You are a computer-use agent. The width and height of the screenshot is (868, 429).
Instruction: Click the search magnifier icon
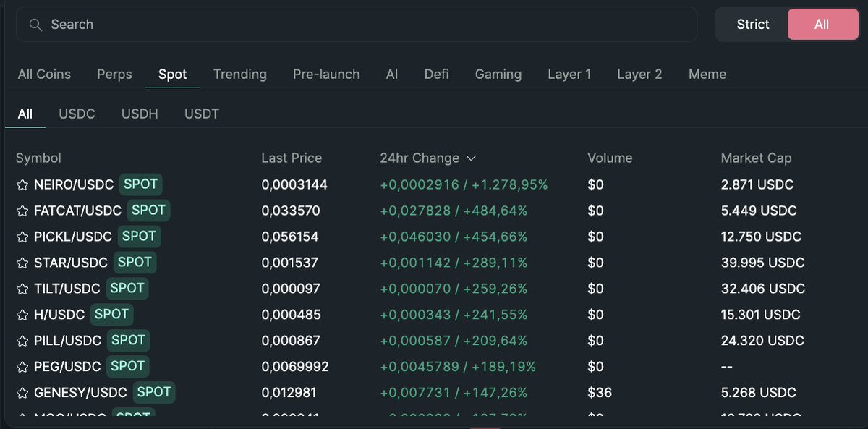pos(35,25)
